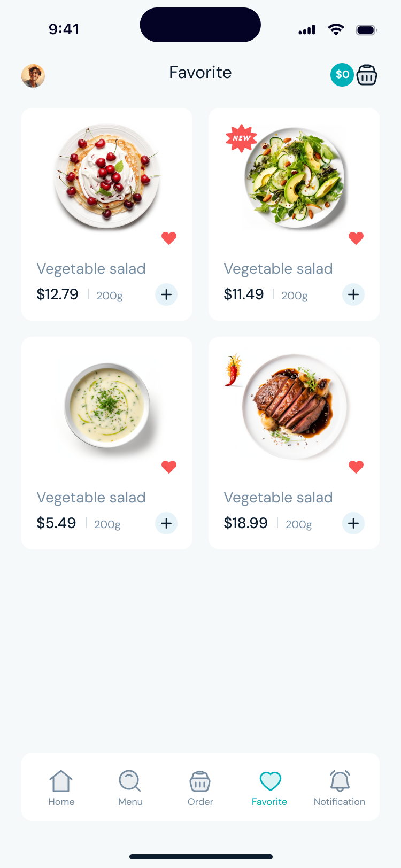
Task: Open the user profile avatar
Action: point(33,76)
